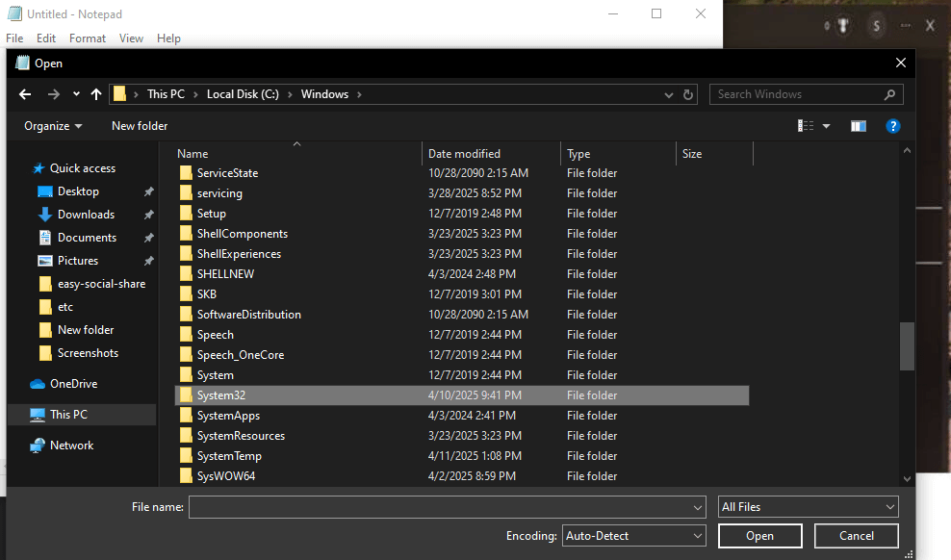Select SystemTemp folder
The height and width of the screenshot is (560, 951).
(229, 456)
